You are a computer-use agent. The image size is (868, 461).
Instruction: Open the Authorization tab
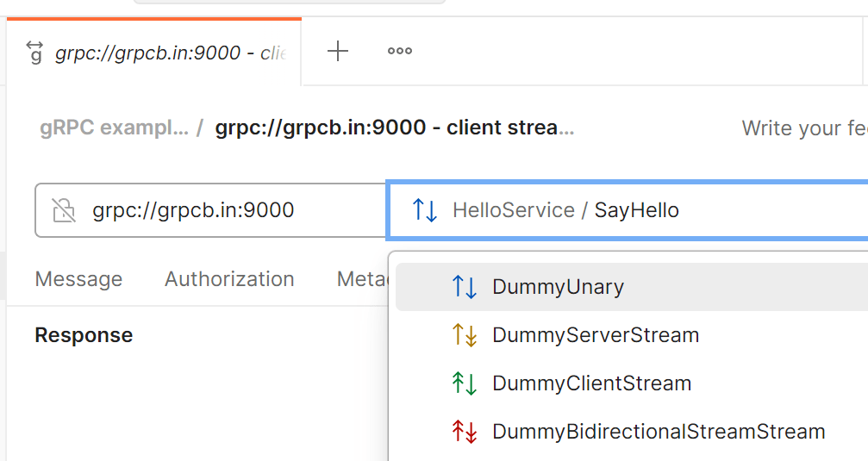click(229, 279)
